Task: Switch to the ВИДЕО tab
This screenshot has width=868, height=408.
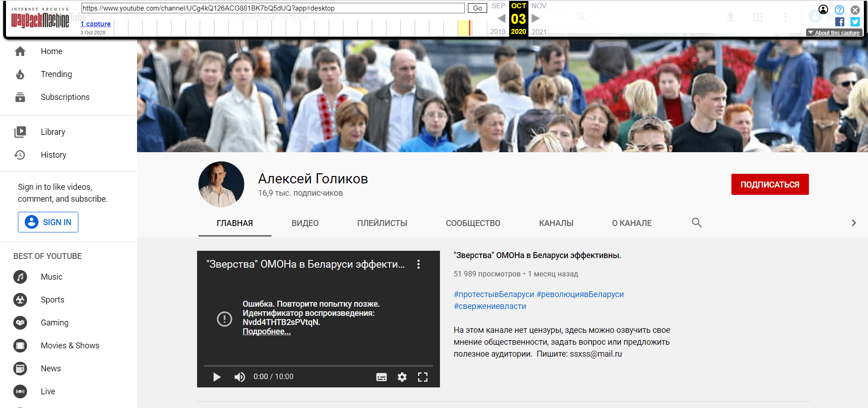Action: point(305,223)
